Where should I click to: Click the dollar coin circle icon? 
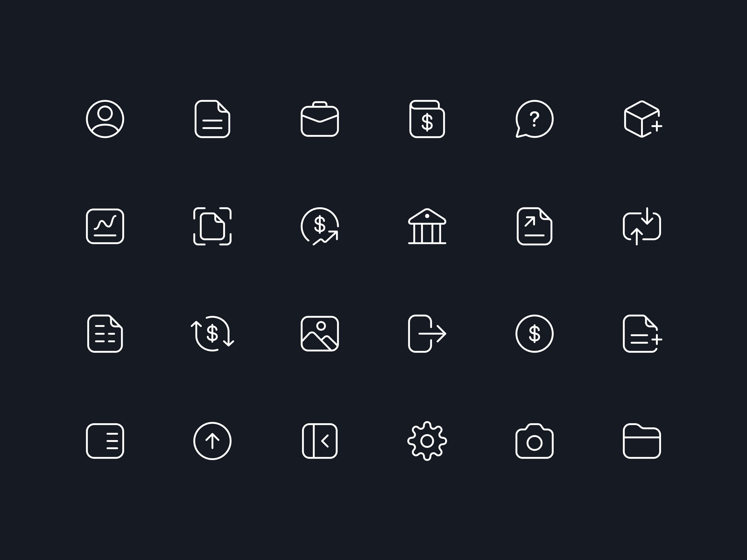click(x=534, y=333)
